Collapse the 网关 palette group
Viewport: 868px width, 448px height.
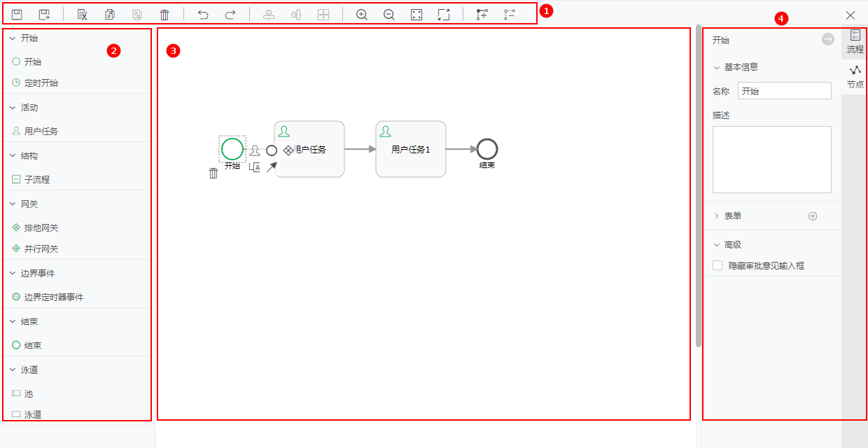click(x=13, y=204)
